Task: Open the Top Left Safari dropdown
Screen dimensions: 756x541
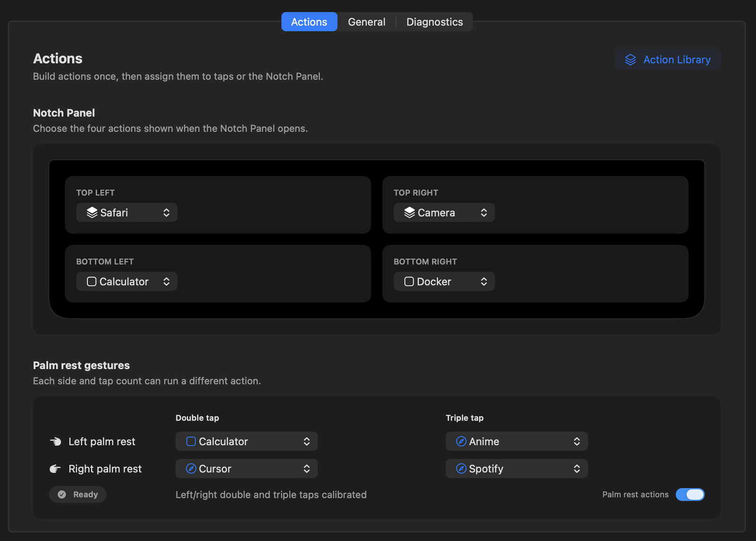Action: 127,213
